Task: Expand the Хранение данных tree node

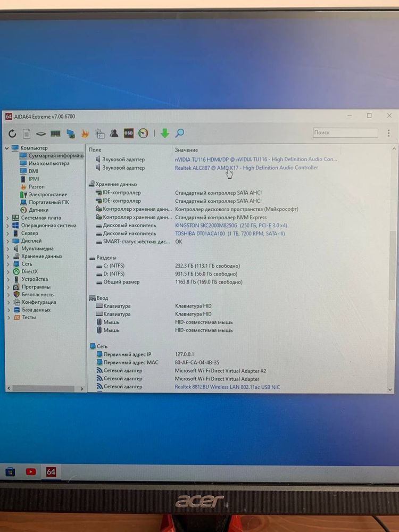Action: [x=8, y=256]
